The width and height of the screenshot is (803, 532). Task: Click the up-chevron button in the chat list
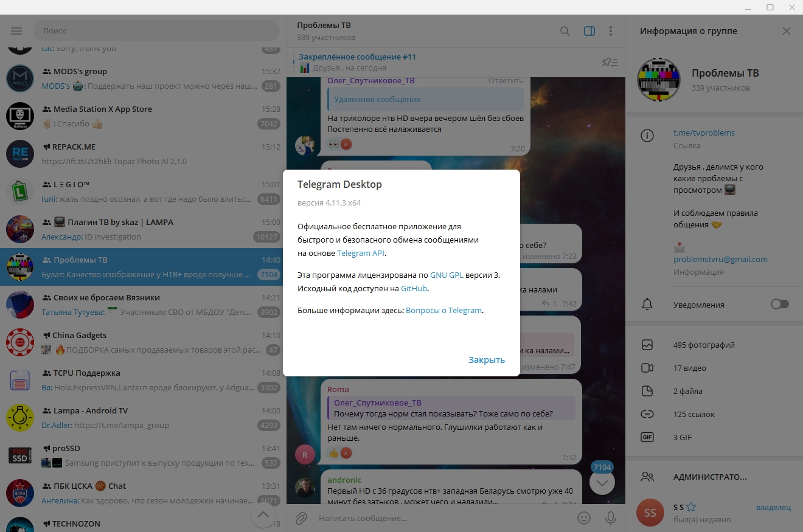click(x=263, y=516)
